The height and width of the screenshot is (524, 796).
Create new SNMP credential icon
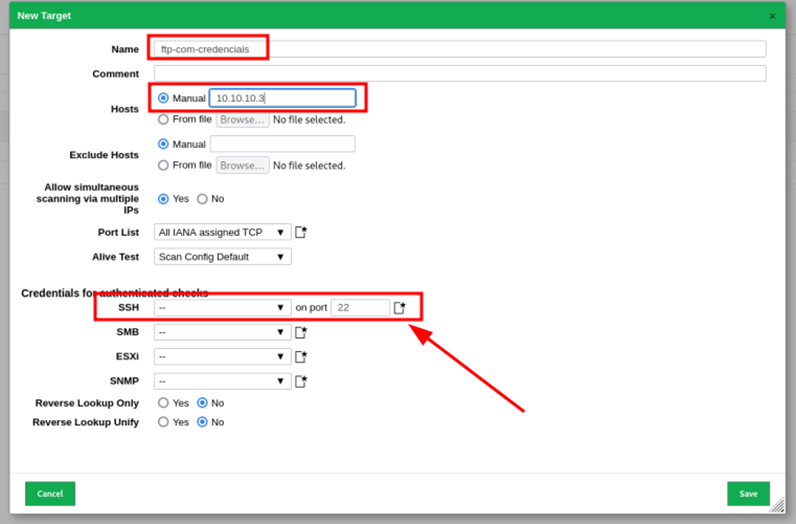301,381
